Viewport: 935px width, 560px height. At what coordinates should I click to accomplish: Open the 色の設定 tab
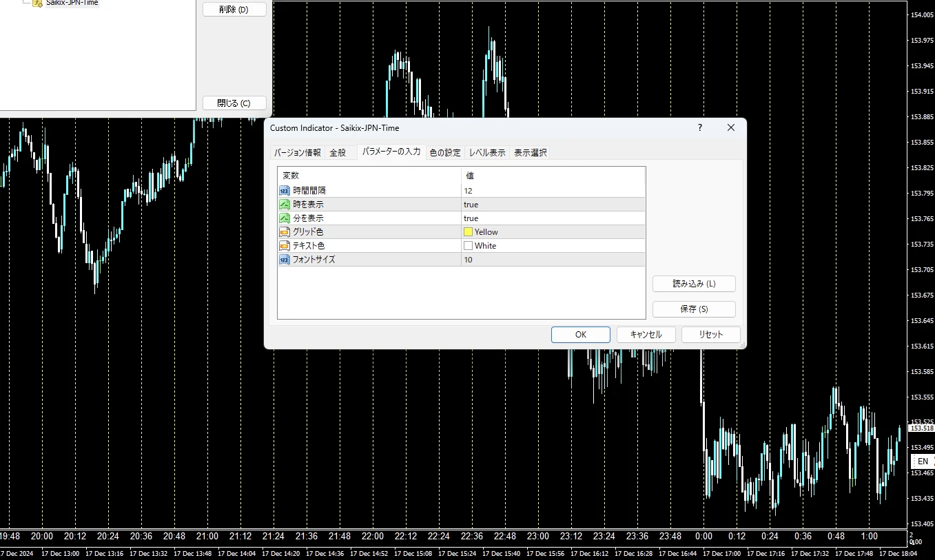[444, 153]
